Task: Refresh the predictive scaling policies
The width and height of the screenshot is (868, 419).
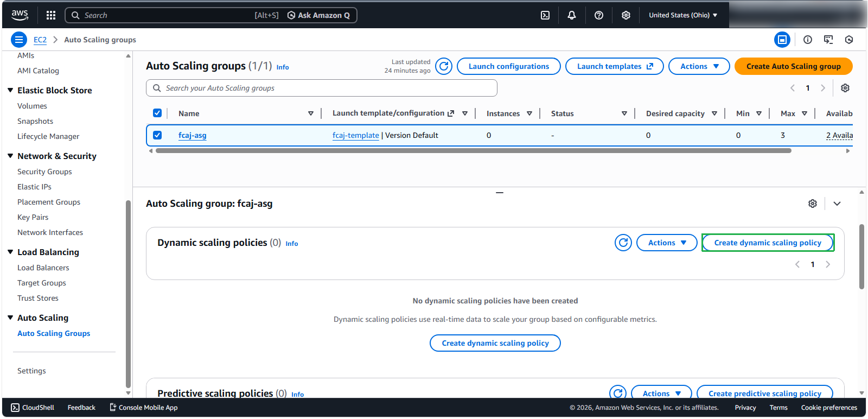Action: coord(618,393)
